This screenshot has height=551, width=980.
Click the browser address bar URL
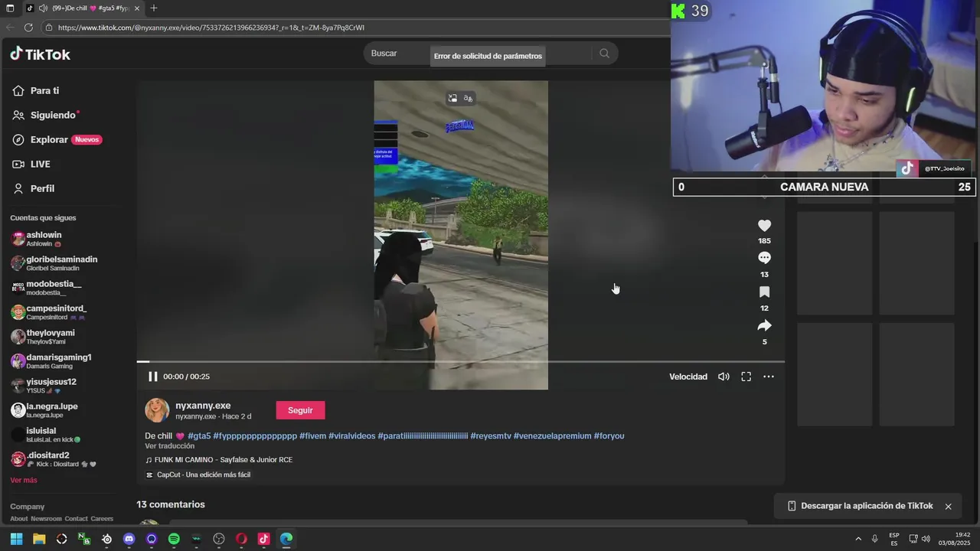click(x=211, y=28)
